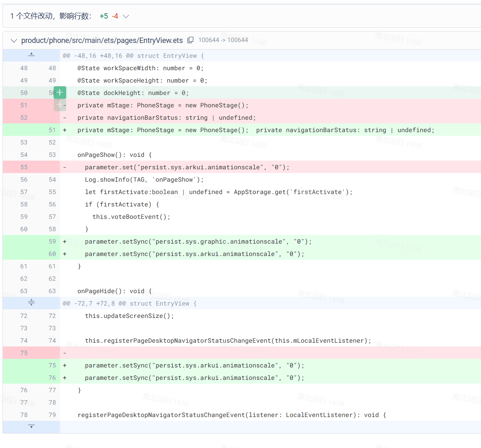481x448 pixels.
Task: Click added line 76 parameter.setSync
Action: pyautogui.click(x=195, y=378)
